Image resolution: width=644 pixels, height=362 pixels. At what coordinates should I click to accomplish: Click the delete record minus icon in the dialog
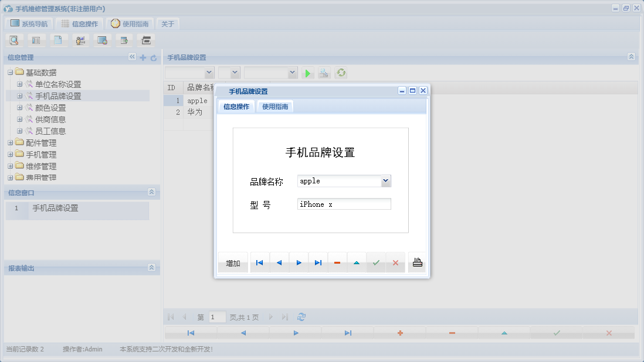(337, 262)
